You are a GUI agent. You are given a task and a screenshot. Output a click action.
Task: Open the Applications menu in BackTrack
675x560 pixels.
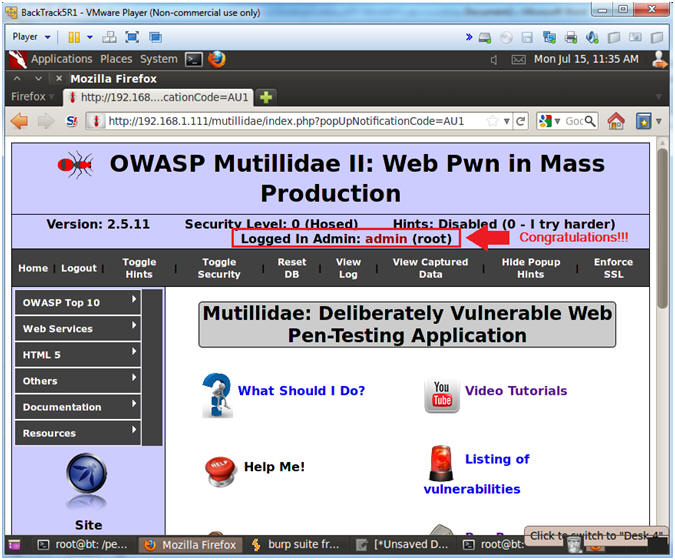[62, 59]
